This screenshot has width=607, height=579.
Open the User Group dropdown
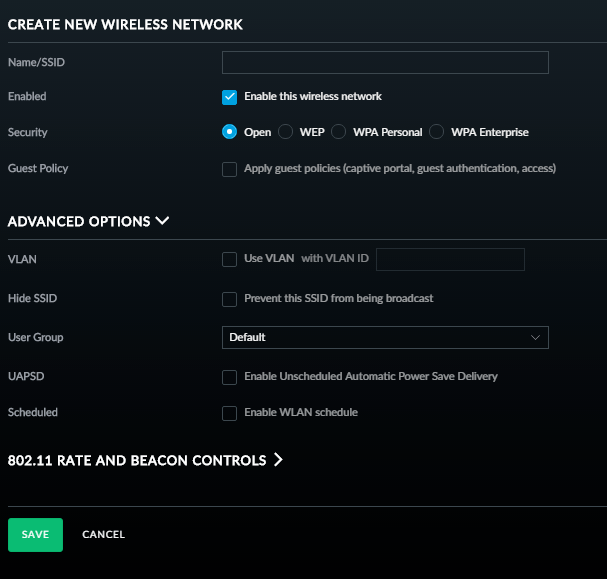pos(385,337)
